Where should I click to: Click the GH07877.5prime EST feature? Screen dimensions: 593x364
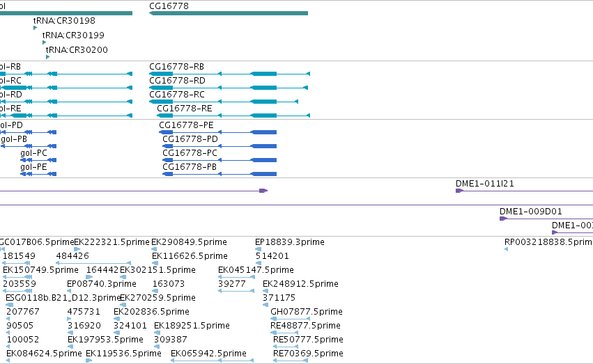click(x=291, y=319)
